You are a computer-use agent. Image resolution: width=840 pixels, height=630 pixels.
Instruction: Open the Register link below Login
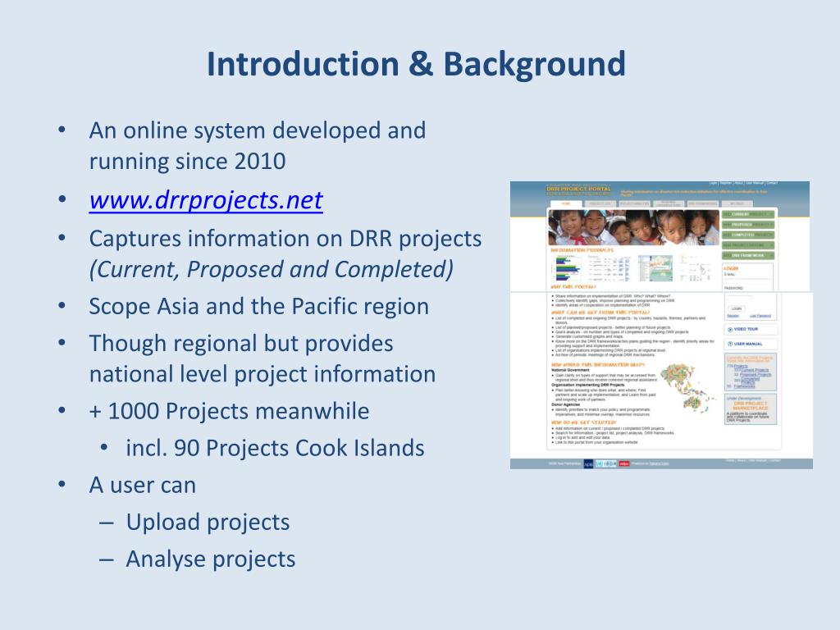(733, 316)
